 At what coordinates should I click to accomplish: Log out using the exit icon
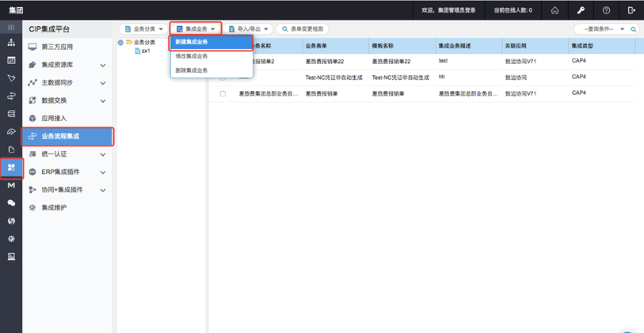(x=631, y=10)
